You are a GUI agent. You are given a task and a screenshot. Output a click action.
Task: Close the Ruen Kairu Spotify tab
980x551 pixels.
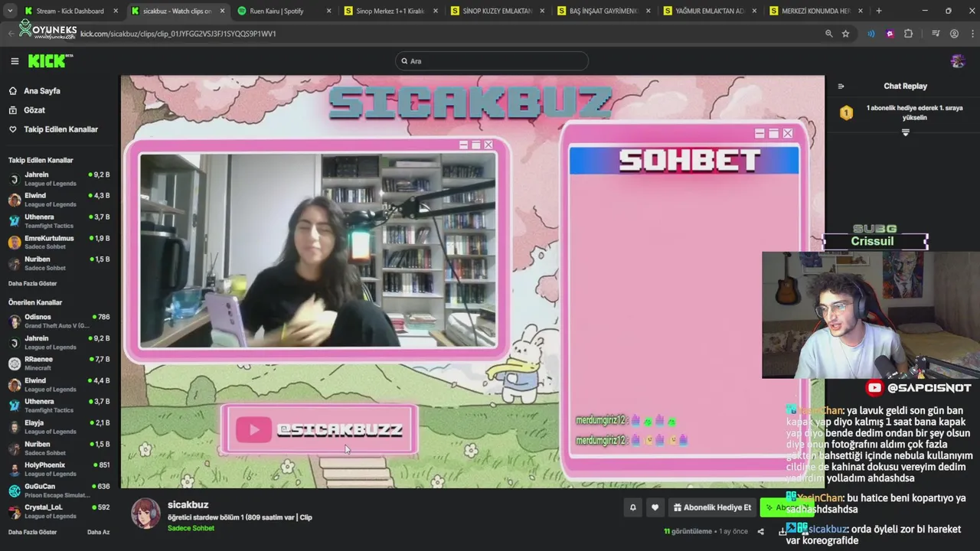pos(329,11)
